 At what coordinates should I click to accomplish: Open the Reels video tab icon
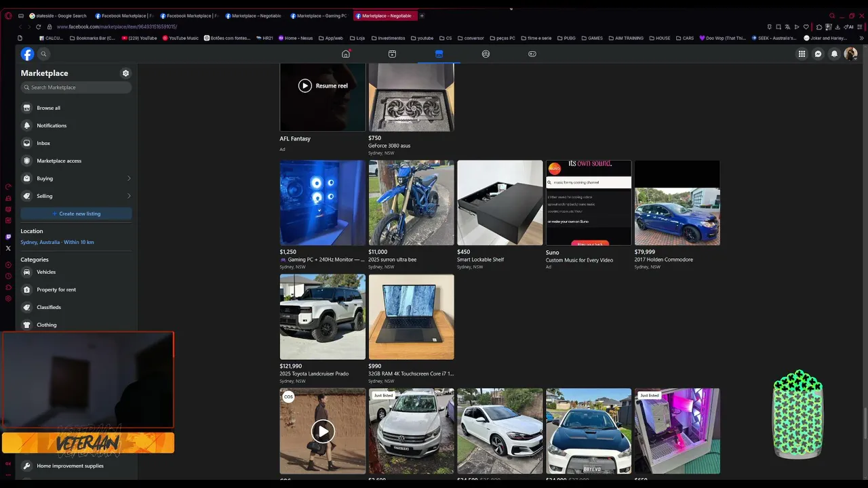[x=392, y=54]
